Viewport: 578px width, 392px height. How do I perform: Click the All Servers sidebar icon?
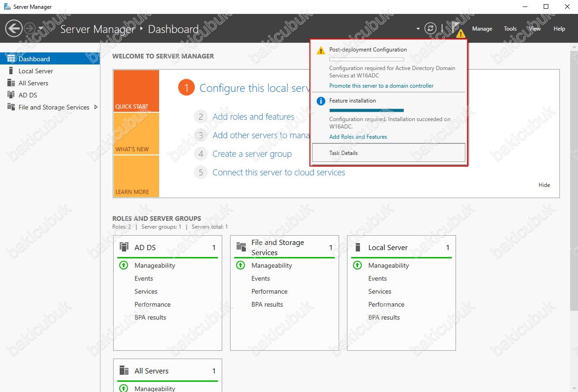(11, 83)
